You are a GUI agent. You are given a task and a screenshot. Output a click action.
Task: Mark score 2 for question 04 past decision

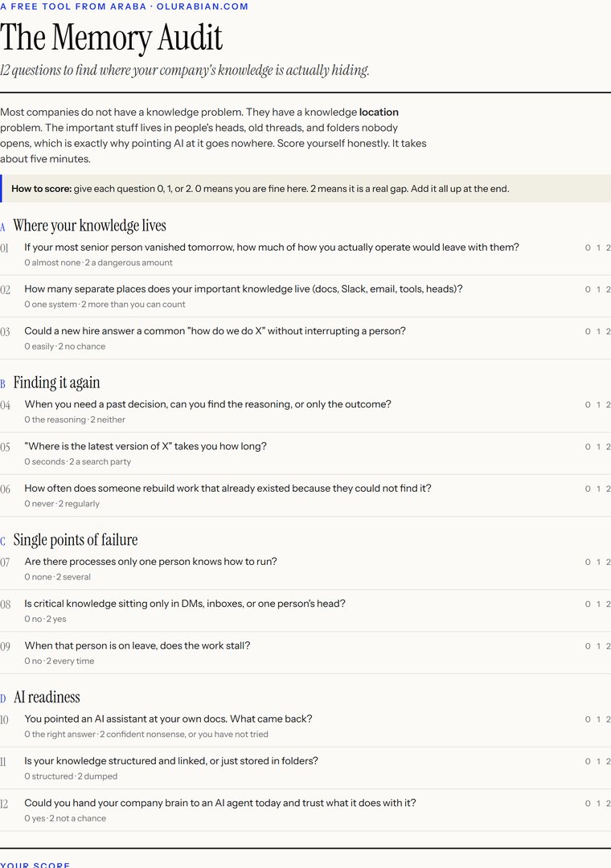[608, 404]
